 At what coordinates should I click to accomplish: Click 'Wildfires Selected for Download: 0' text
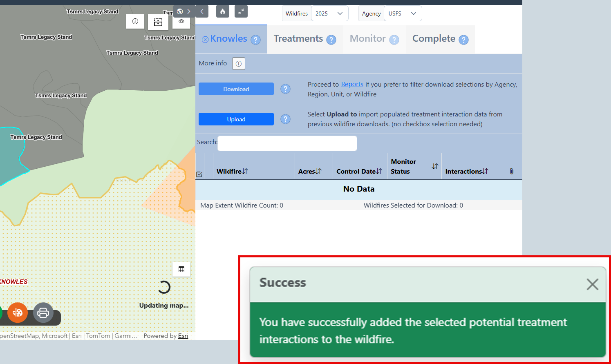[413, 205]
